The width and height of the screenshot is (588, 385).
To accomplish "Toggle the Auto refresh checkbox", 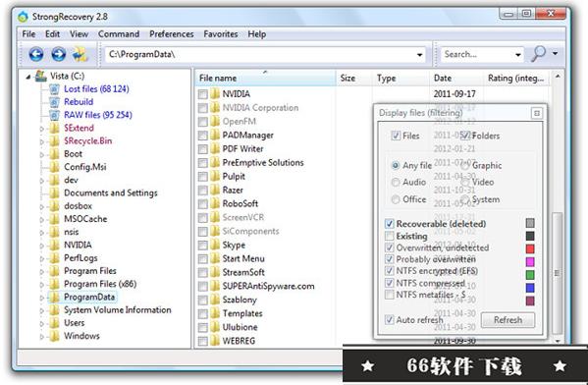I will click(390, 320).
